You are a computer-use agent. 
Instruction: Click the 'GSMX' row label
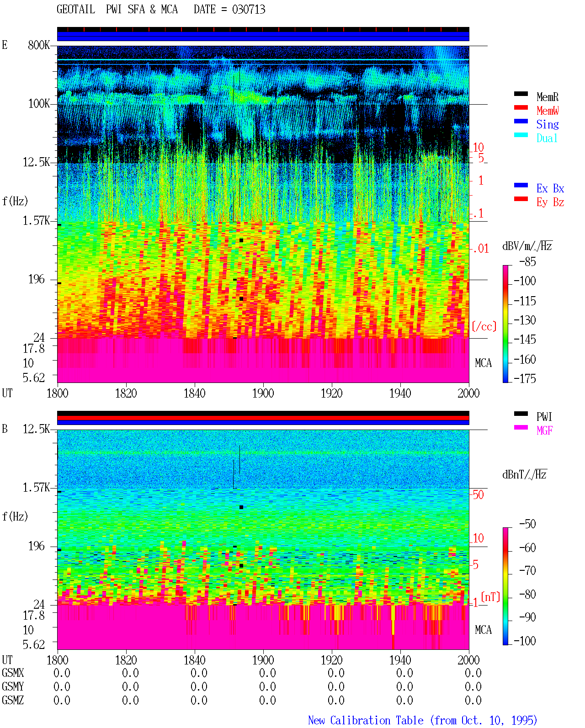13,673
